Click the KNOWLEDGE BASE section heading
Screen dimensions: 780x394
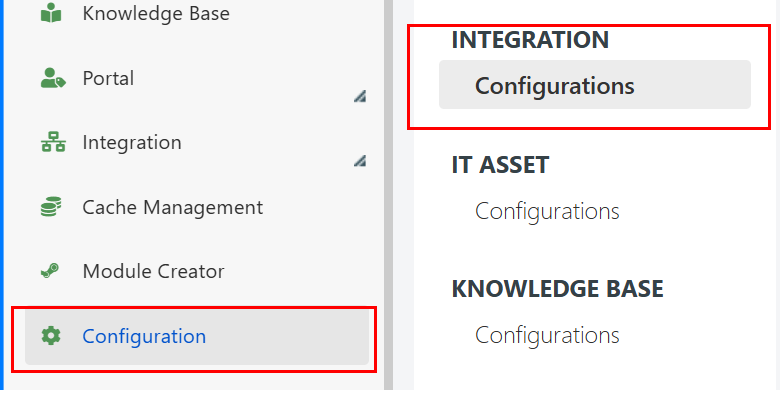pos(558,289)
